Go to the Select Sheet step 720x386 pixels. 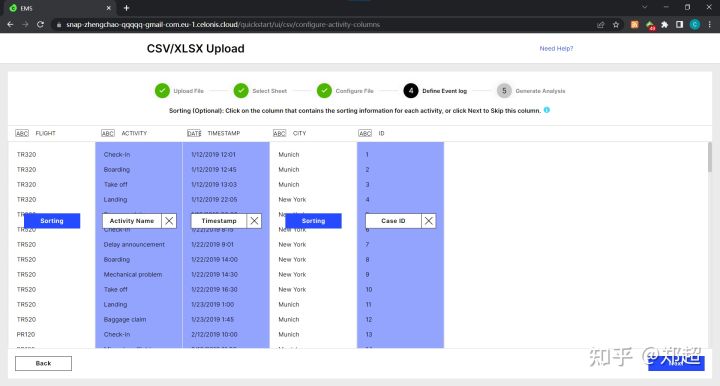coord(260,91)
